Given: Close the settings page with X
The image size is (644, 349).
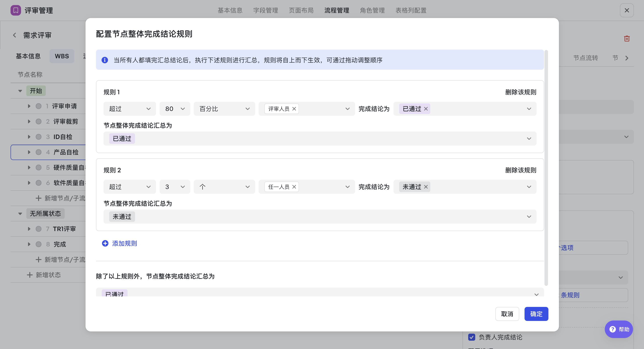Looking at the screenshot, I should (x=626, y=10).
